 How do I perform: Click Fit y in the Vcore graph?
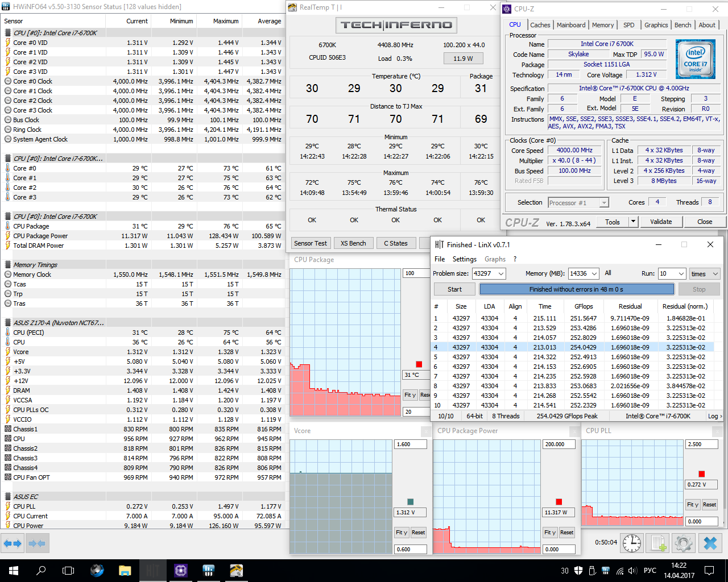coord(402,533)
